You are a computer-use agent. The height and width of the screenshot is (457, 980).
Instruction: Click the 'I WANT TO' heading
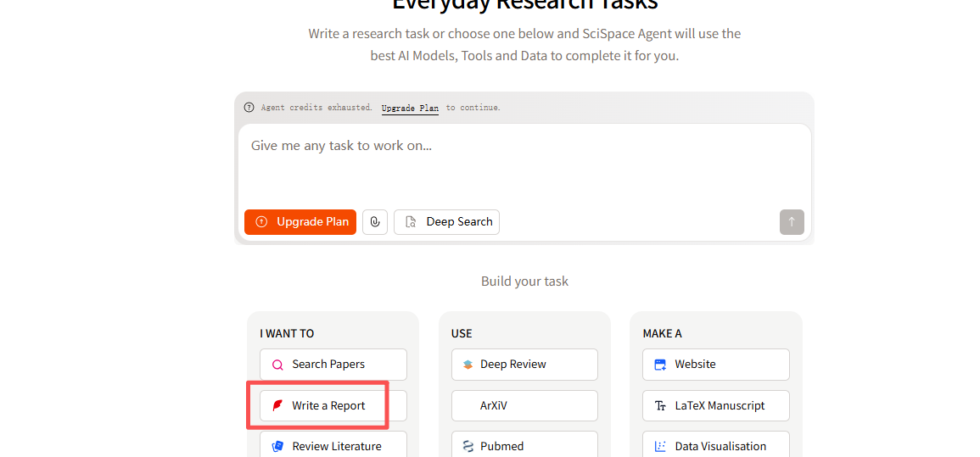[x=287, y=334]
